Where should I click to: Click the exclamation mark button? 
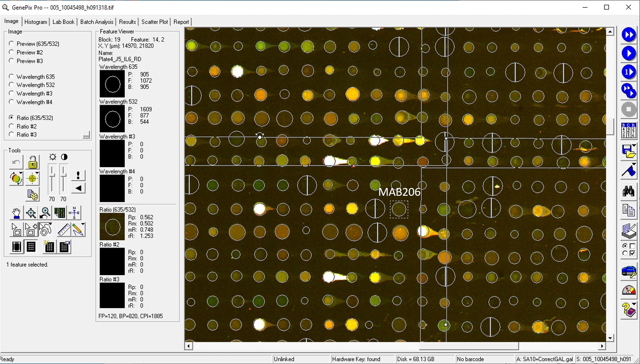(x=78, y=175)
